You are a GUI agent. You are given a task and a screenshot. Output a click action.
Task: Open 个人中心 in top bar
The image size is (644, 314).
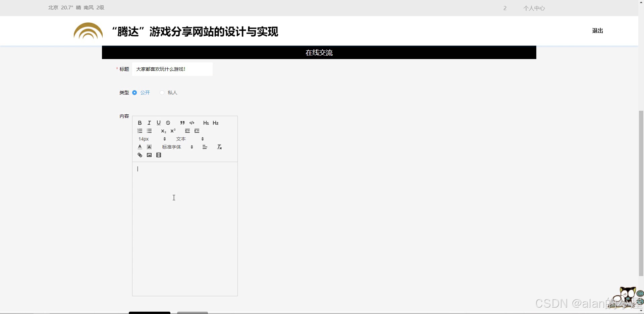534,8
